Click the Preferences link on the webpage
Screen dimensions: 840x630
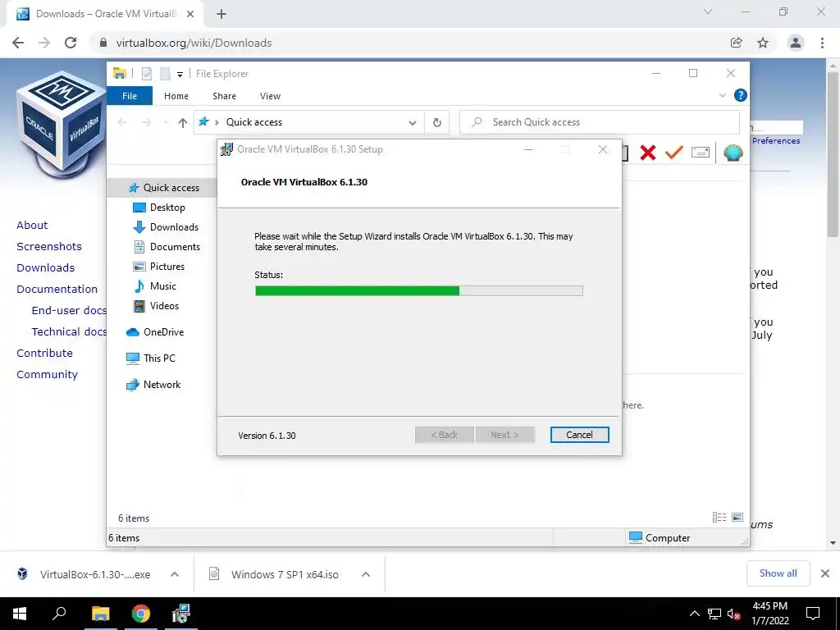pyautogui.click(x=776, y=140)
